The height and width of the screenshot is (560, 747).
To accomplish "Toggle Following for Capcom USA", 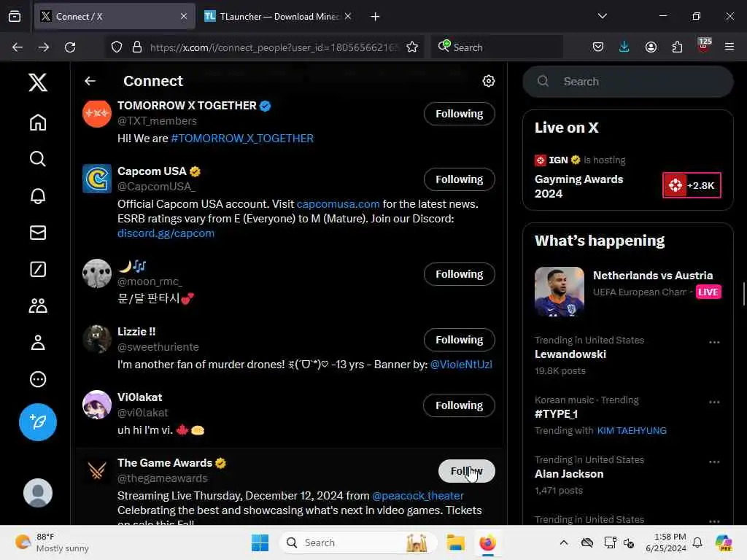I will (459, 179).
